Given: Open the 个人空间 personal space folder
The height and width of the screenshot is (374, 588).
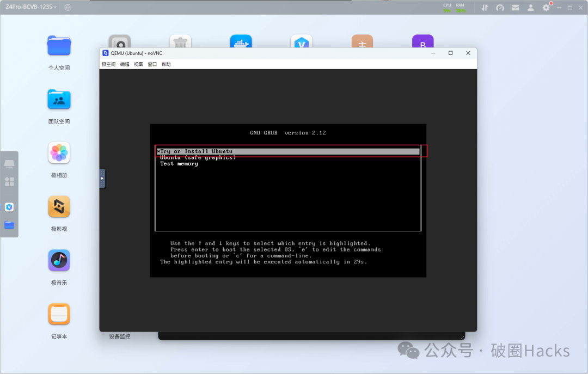Looking at the screenshot, I should (x=59, y=46).
